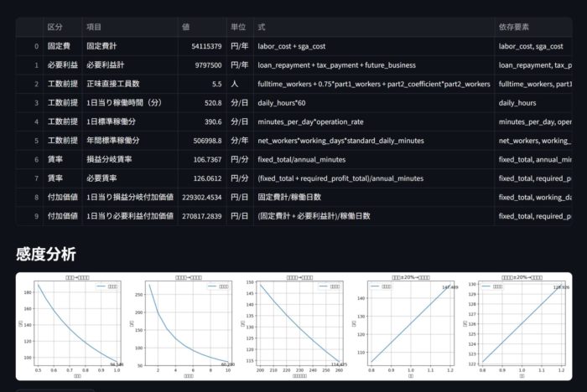Viewport: 587px width, 392px height.
Task: Select the middle chart ending at 114.475
Action: [x=293, y=326]
